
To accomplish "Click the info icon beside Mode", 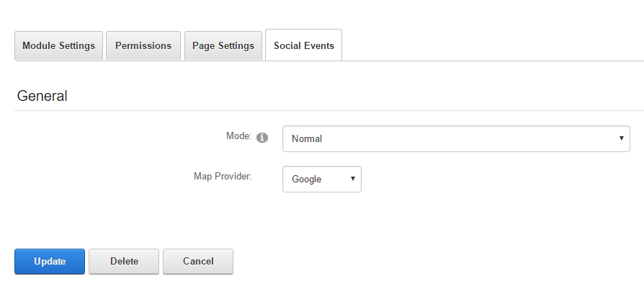I will pyautogui.click(x=262, y=138).
